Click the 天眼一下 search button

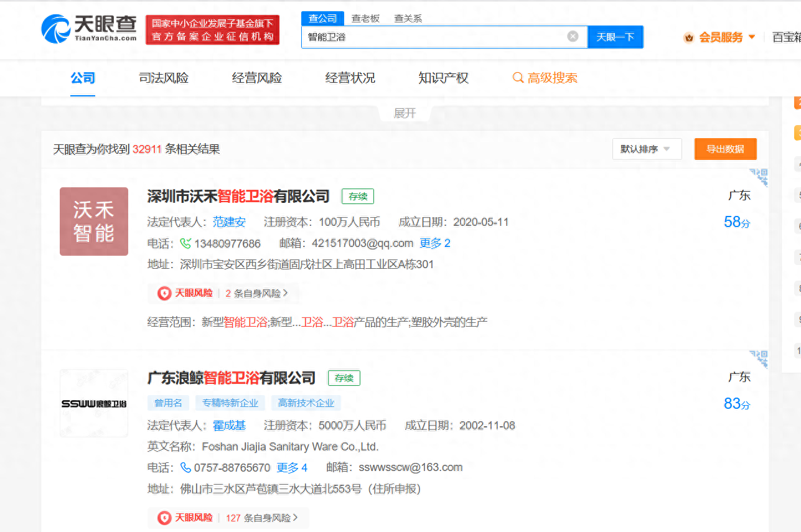[x=616, y=37]
